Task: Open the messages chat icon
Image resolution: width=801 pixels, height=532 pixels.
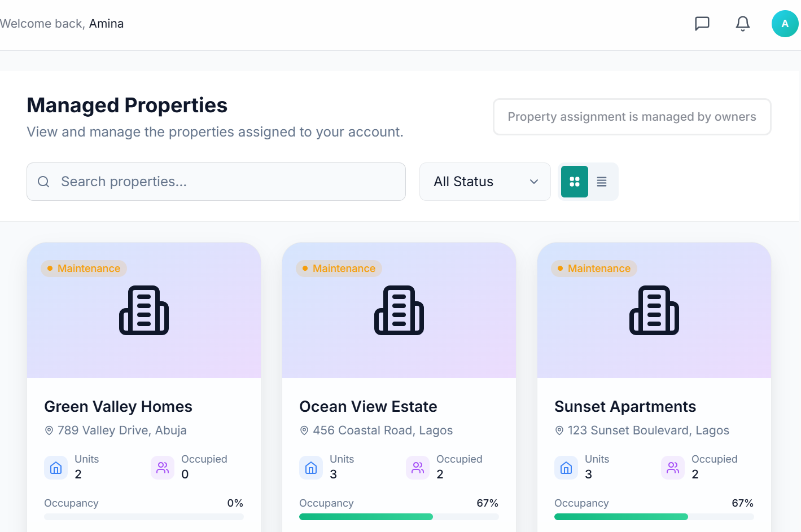Action: tap(702, 24)
